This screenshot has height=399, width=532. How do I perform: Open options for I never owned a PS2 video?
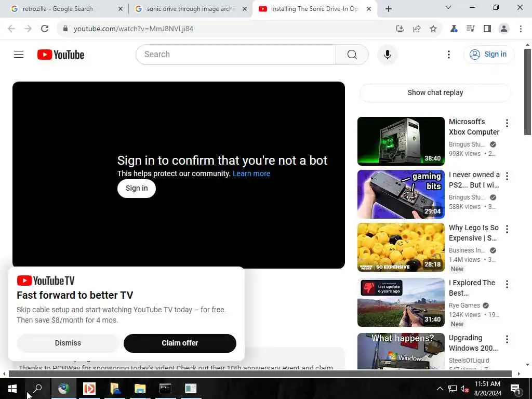(x=507, y=176)
